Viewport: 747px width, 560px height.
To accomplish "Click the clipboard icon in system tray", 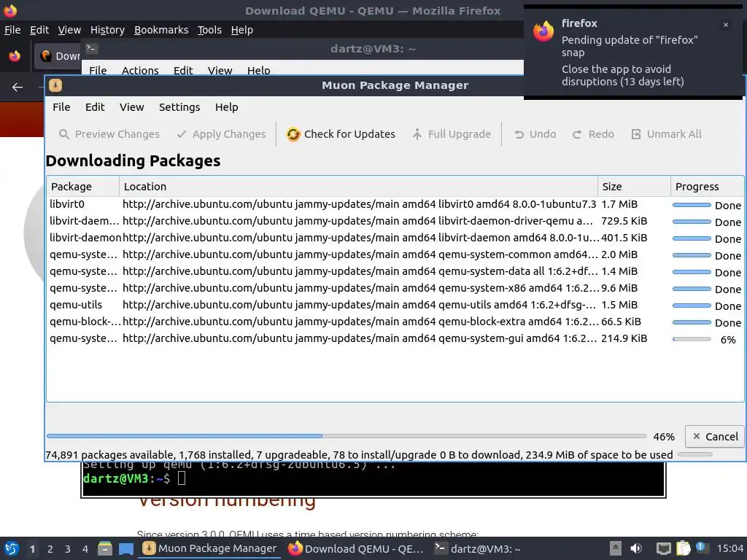I will tap(683, 548).
